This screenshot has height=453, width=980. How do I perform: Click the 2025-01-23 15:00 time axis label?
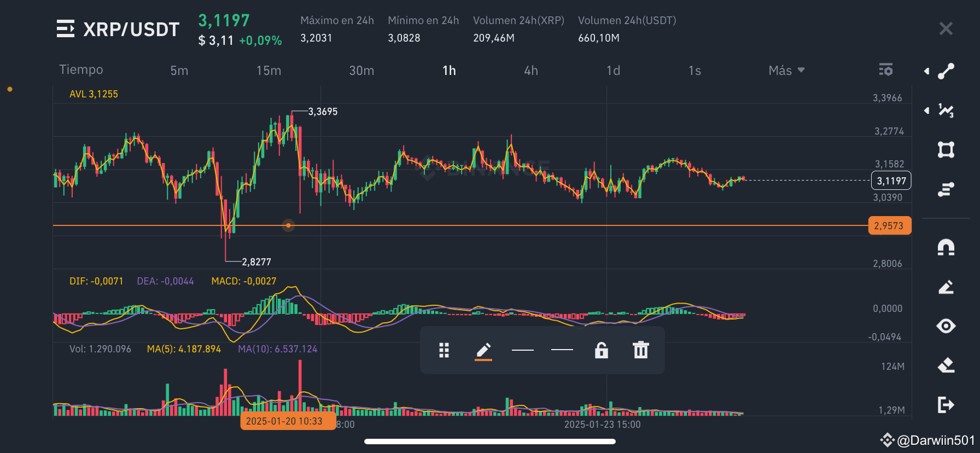pos(602,425)
